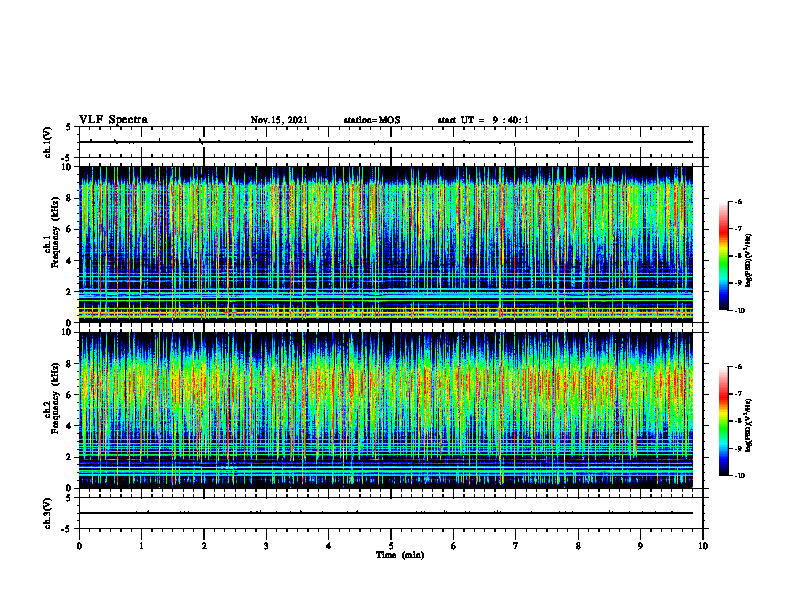Click time axis tick label "1"

coord(141,546)
